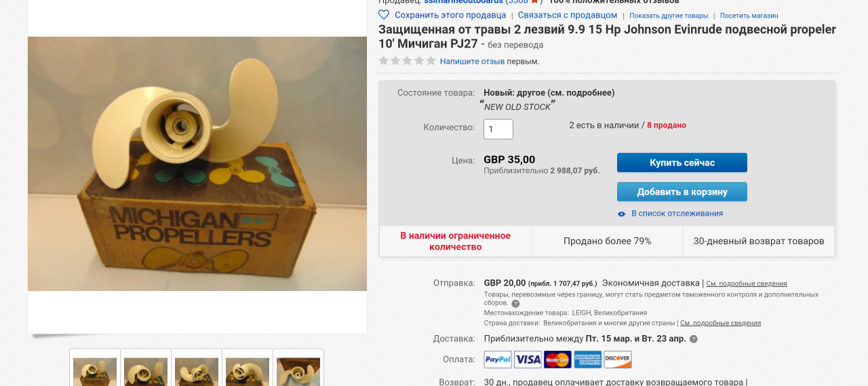Click the blue Купить сейчас button
The width and height of the screenshot is (868, 386).
[682, 163]
